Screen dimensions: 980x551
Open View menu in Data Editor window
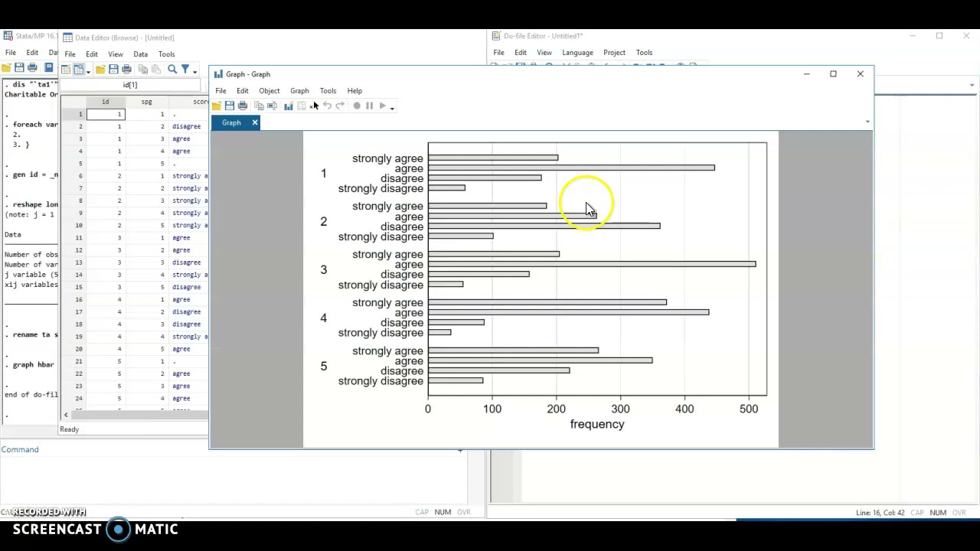click(116, 54)
